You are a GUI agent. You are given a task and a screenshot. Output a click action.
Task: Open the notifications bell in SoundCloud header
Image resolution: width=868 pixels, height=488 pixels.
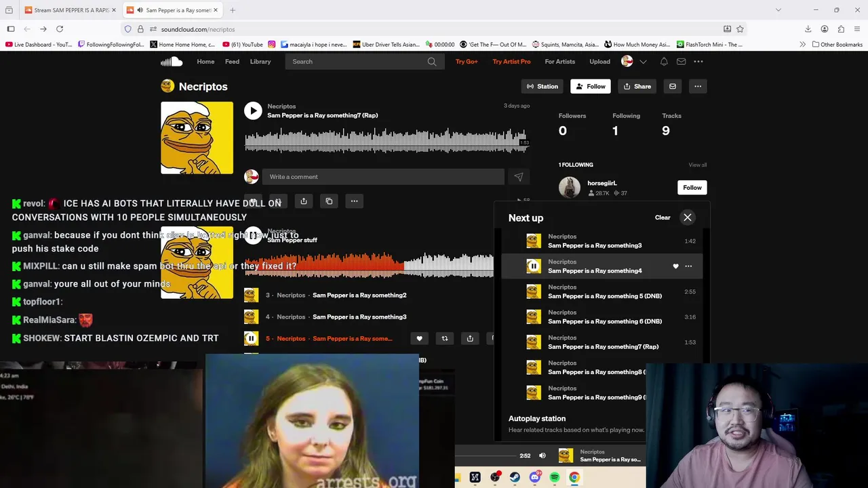(664, 62)
